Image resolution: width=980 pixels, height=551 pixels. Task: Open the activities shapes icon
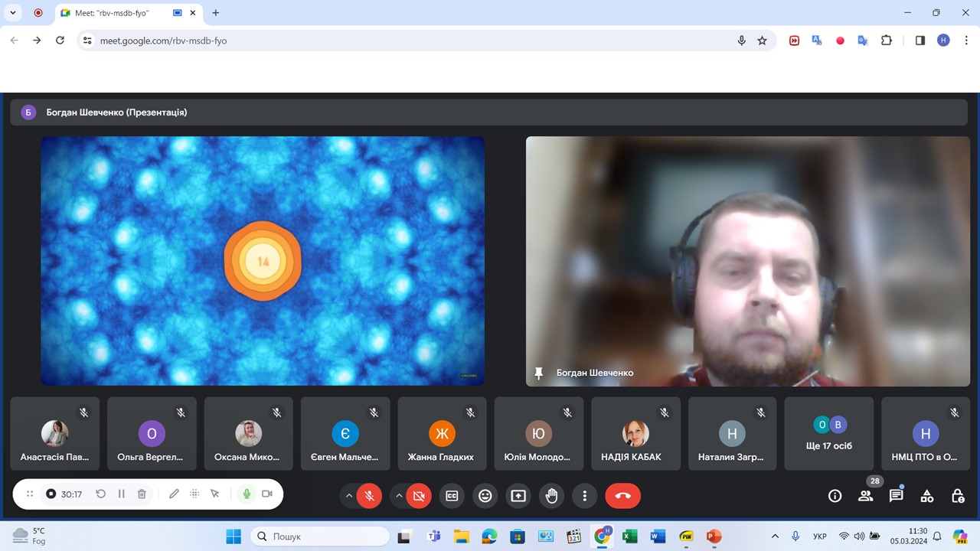click(926, 496)
